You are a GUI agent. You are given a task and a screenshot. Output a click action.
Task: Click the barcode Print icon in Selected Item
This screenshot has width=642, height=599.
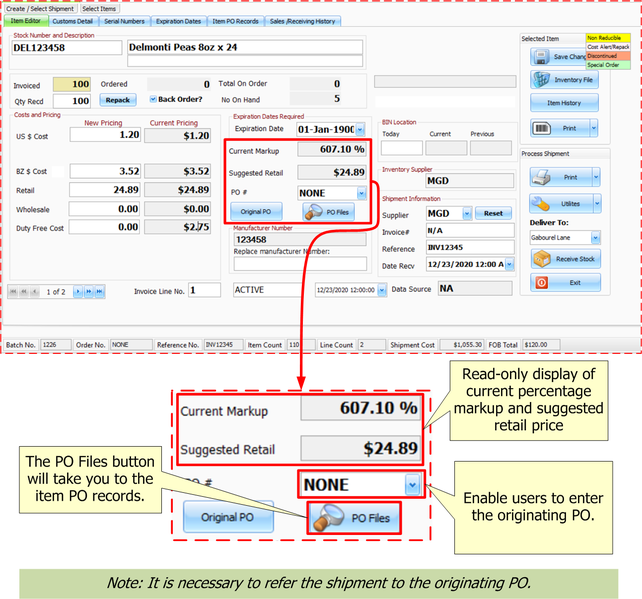(541, 128)
